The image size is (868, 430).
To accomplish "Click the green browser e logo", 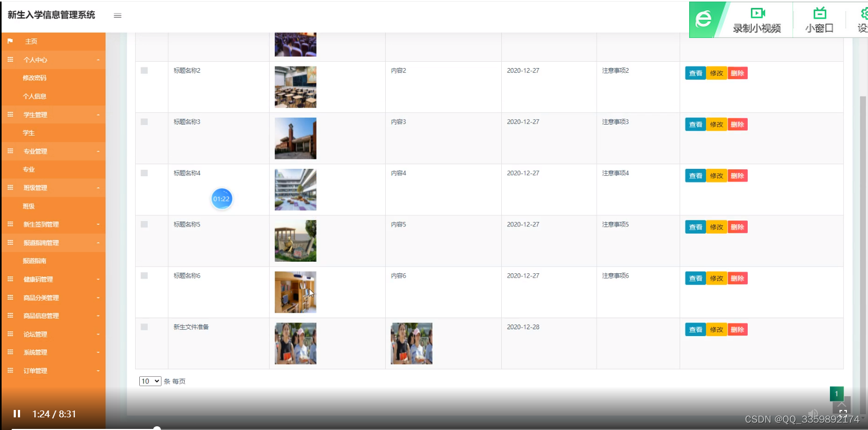I will (703, 20).
